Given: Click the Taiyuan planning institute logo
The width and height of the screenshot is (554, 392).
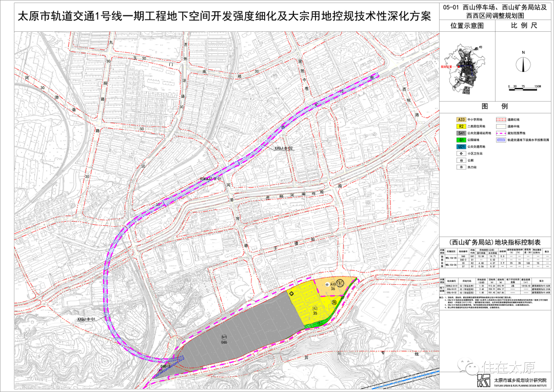Looking at the screenshot, I should [x=484, y=380].
